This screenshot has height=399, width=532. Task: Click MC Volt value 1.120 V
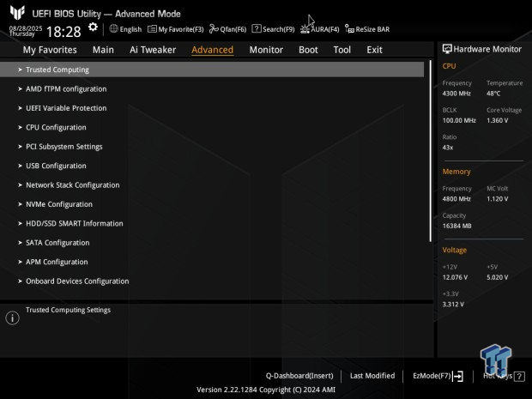click(498, 199)
